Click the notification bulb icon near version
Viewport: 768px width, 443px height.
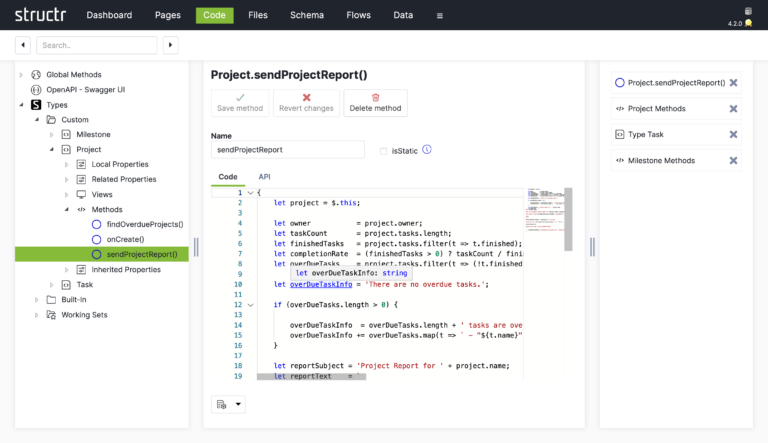pyautogui.click(x=748, y=23)
